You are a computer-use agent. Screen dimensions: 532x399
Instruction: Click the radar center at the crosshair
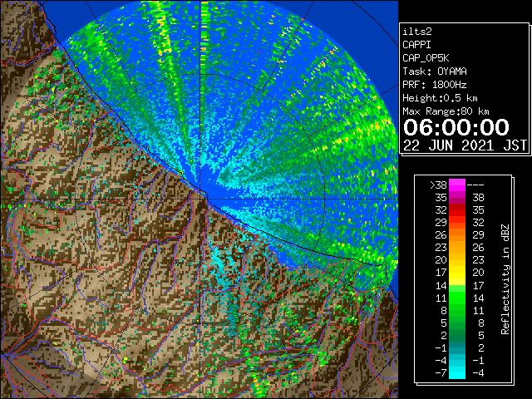[x=200, y=199]
